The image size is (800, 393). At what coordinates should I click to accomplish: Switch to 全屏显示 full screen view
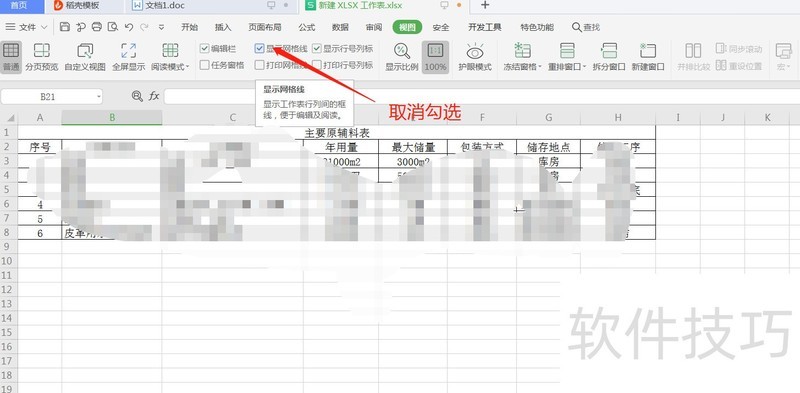click(x=129, y=57)
